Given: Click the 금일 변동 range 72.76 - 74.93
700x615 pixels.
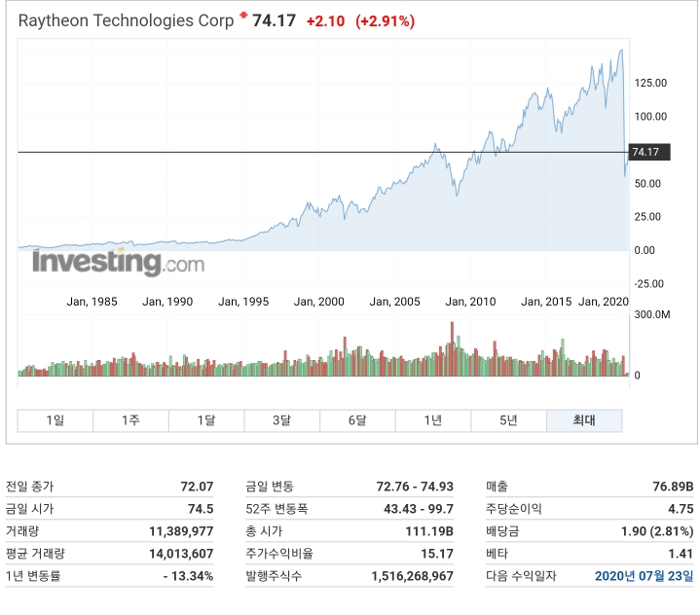Looking at the screenshot, I should tap(415, 486).
